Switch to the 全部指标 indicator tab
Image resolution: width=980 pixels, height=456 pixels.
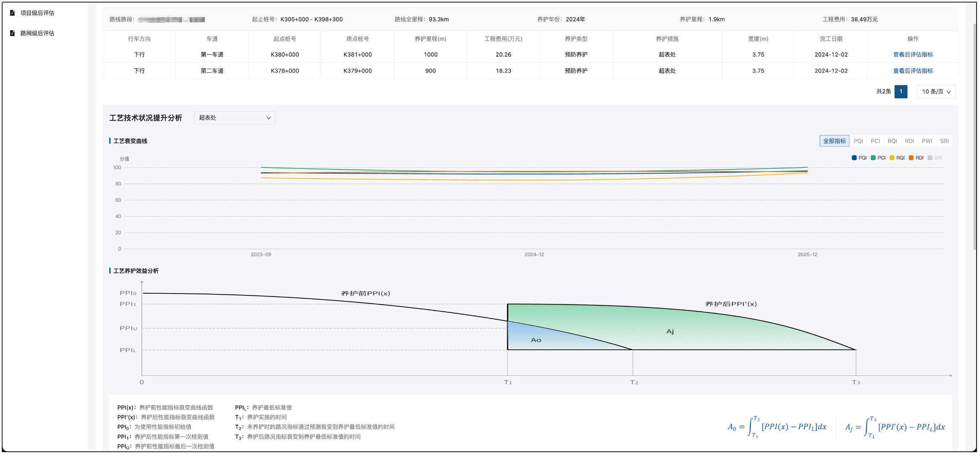pyautogui.click(x=834, y=141)
